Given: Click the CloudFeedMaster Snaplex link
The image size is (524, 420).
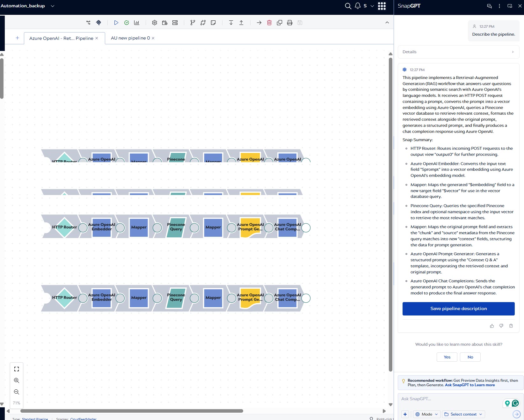Looking at the screenshot, I should 83,419.
